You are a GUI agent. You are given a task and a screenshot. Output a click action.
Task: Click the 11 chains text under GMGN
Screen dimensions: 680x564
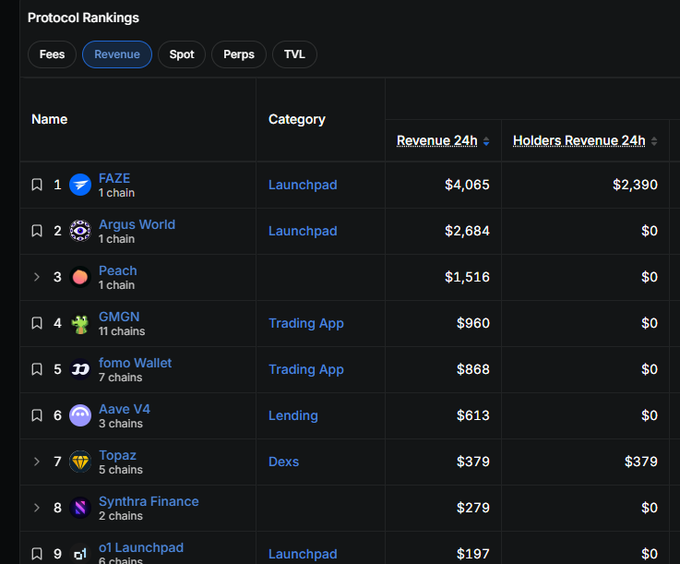pyautogui.click(x=122, y=332)
